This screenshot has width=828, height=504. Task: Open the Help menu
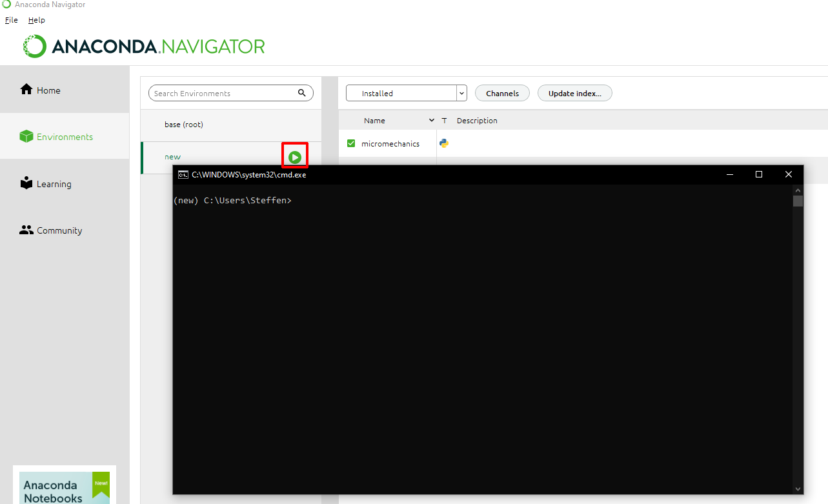click(37, 20)
